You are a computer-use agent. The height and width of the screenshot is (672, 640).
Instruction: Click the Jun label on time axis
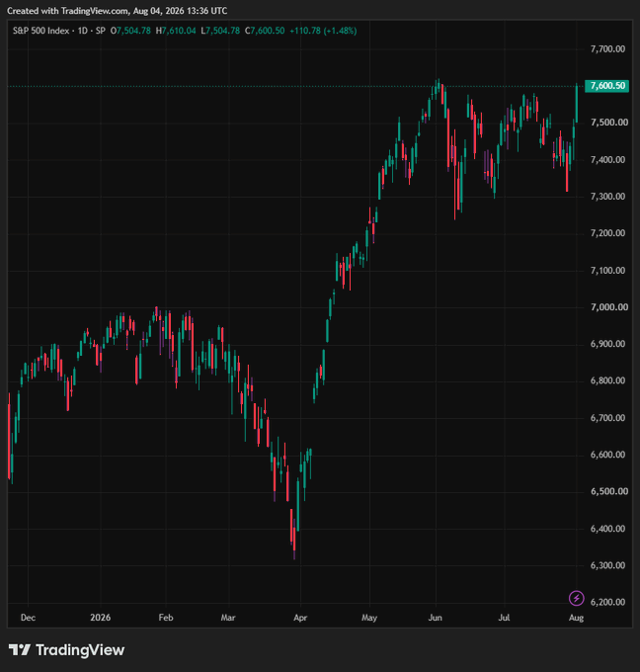(436, 618)
